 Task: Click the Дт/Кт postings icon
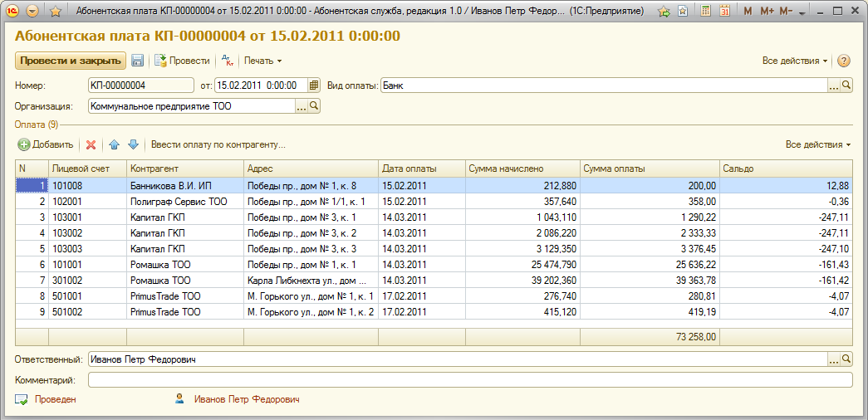[x=227, y=61]
